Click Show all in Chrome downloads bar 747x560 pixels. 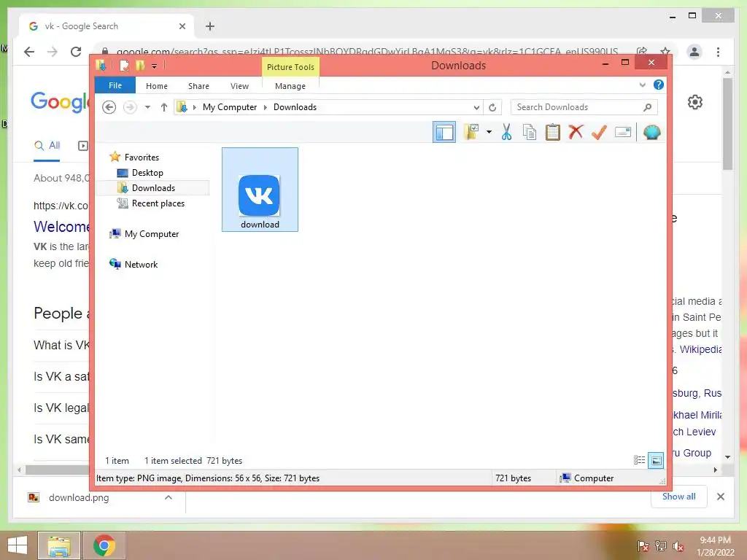pos(679,496)
